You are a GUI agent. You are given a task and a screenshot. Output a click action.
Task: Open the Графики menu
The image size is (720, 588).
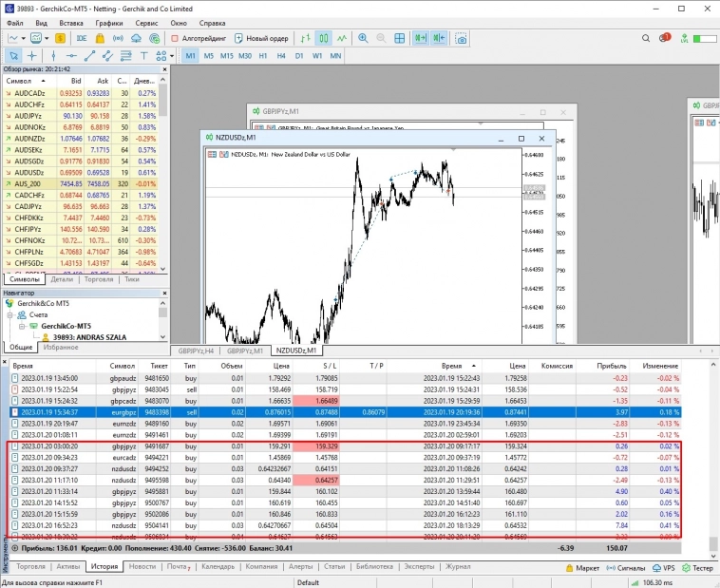pos(108,22)
